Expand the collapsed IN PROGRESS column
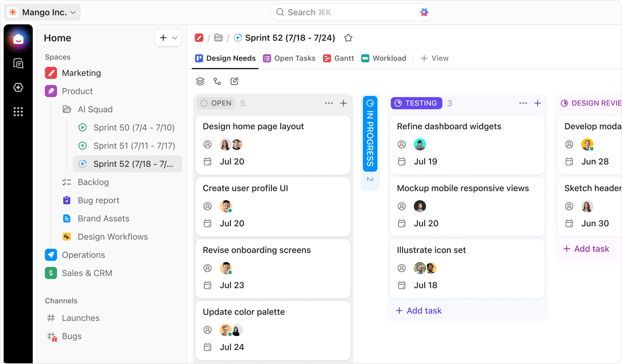Image resolution: width=622 pixels, height=364 pixels. 370,133
